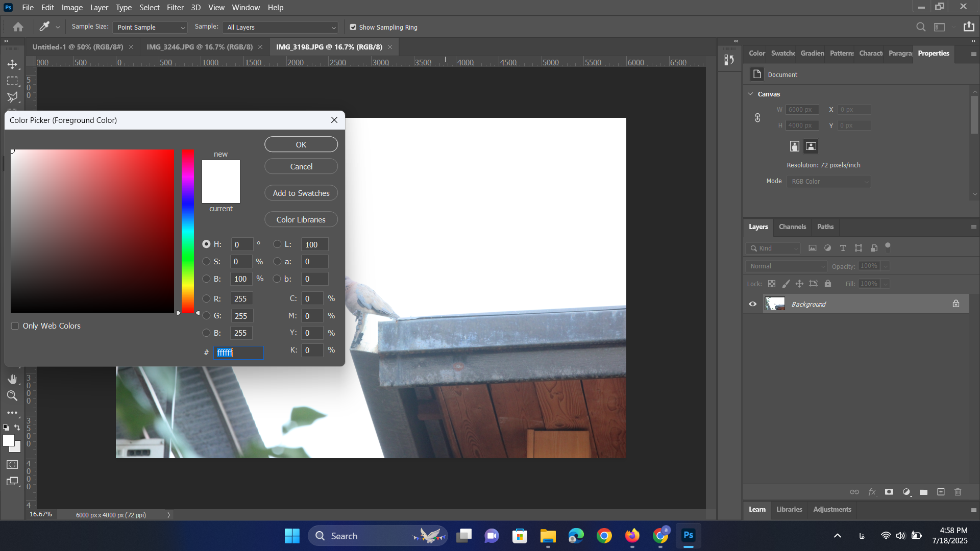Enable Only Web Colors checkbox
Viewport: 980px width, 551px height.
[15, 326]
